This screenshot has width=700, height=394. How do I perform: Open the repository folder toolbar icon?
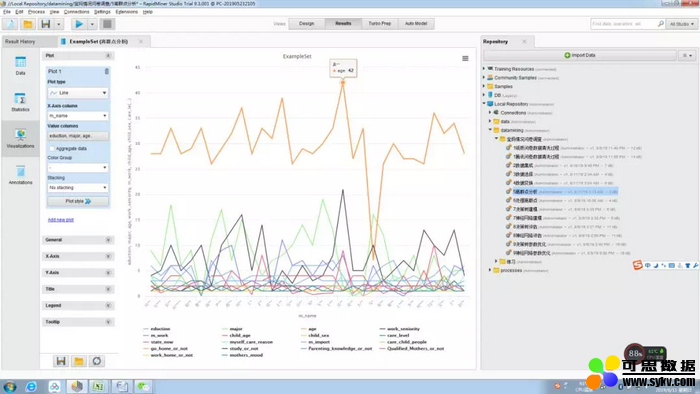(x=28, y=24)
